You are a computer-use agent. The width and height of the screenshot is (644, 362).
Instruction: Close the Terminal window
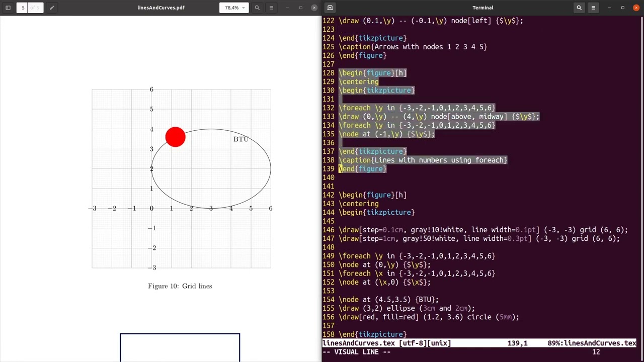[x=636, y=8]
